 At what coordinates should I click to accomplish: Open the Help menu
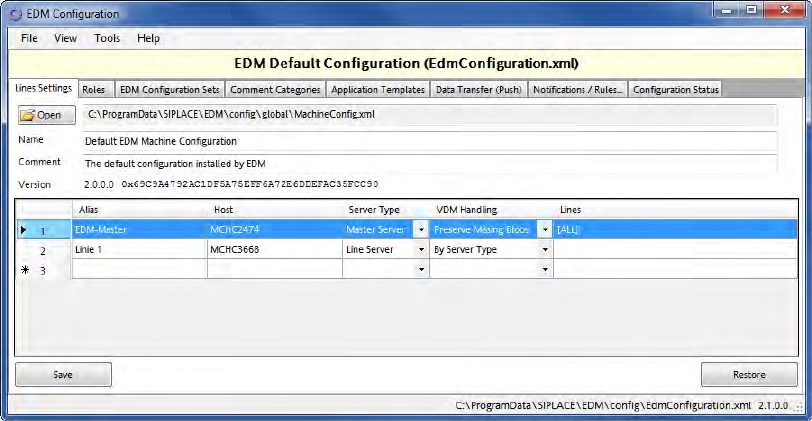148,38
